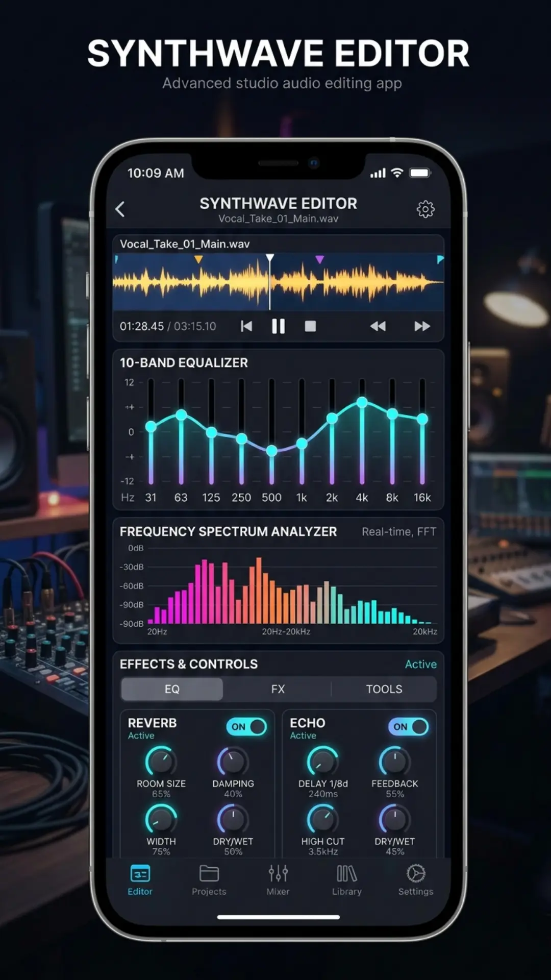Click the Echo Delay 1/8d knob
The width and height of the screenshot is (551, 980).
tap(323, 761)
